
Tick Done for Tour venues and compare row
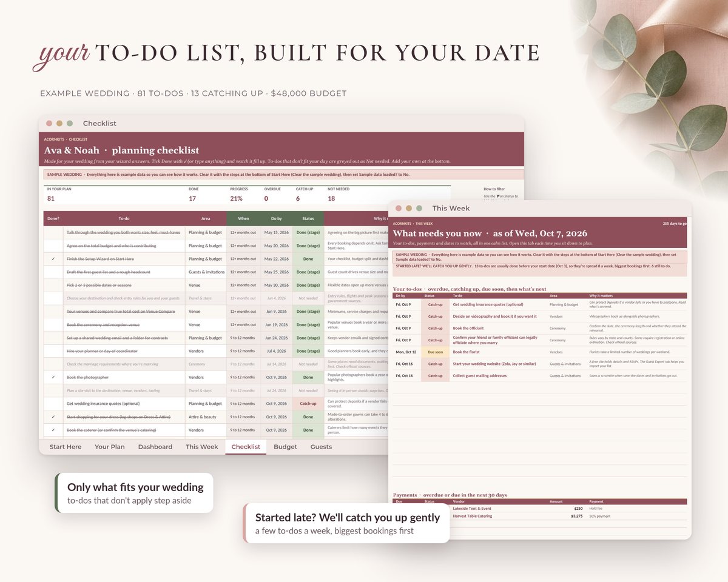point(53,312)
